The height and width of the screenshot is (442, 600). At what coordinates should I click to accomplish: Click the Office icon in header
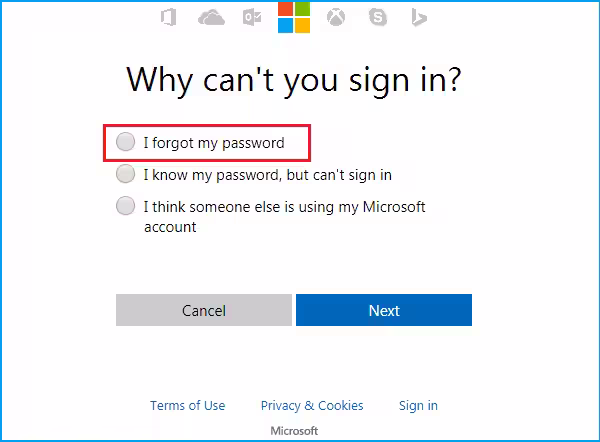[168, 17]
